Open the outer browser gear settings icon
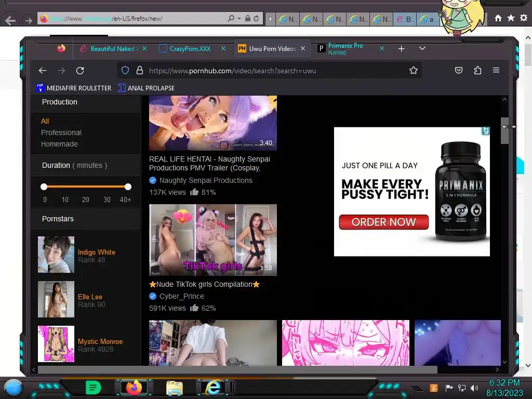The width and height of the screenshot is (532, 399). click(524, 18)
